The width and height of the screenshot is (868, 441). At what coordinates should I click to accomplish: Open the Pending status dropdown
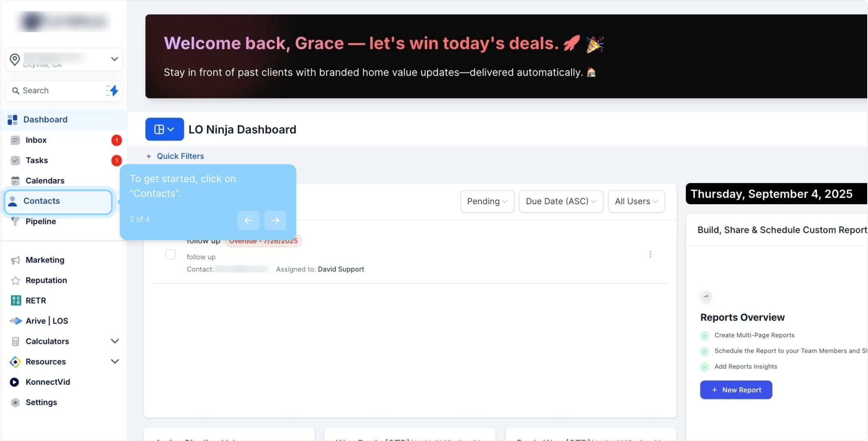pyautogui.click(x=487, y=201)
